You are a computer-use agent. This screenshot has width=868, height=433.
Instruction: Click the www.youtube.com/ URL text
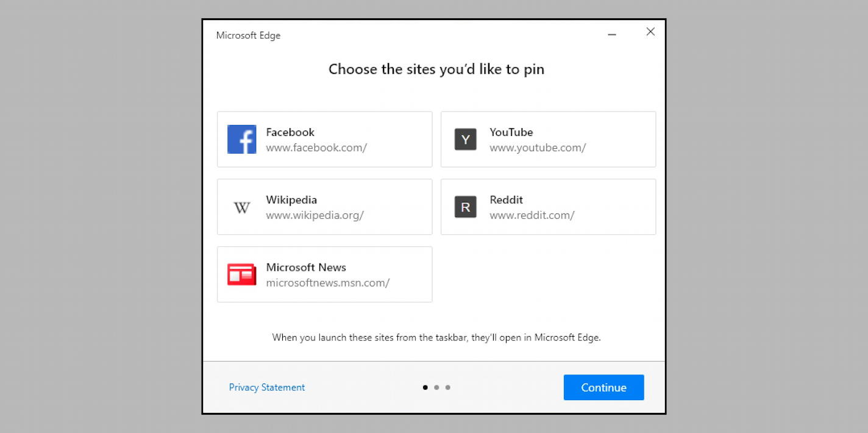pyautogui.click(x=538, y=148)
